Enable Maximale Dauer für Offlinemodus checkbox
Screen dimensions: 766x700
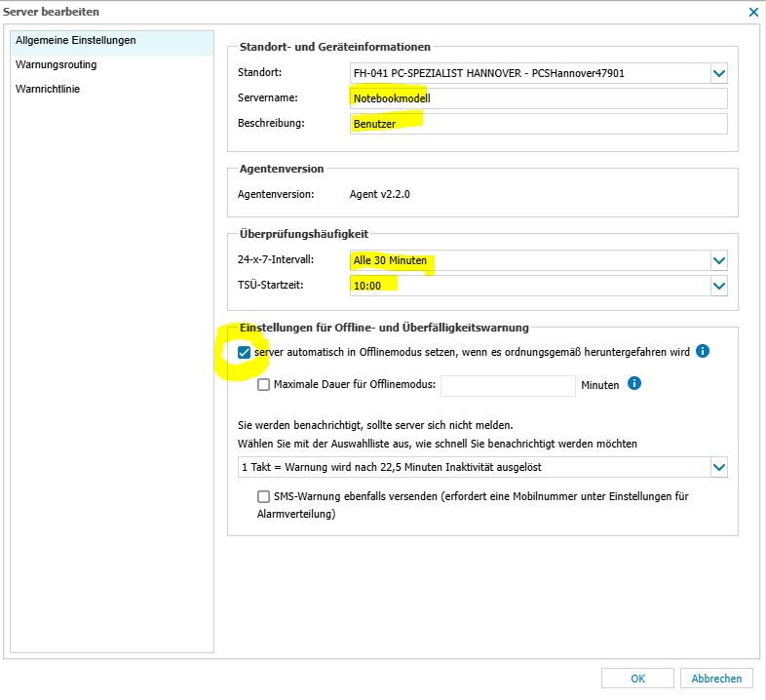tap(263, 385)
